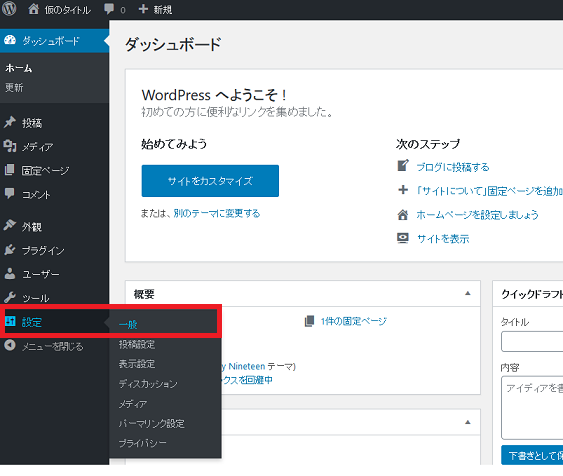563x476 pixels.
Task: Toggle the arrow of the panel below 概要
Action: click(467, 422)
